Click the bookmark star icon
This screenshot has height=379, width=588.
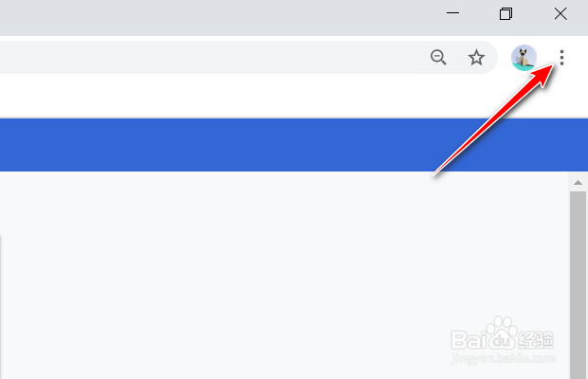pos(477,58)
